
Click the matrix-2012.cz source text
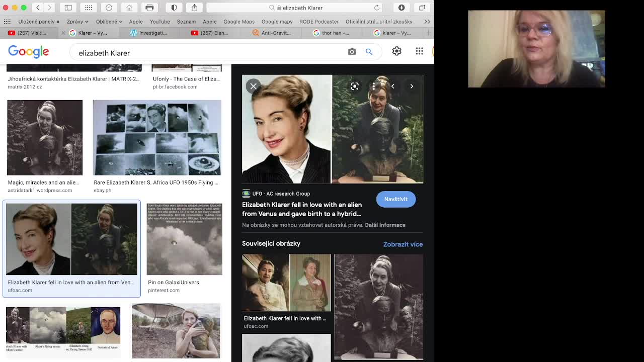click(x=25, y=87)
